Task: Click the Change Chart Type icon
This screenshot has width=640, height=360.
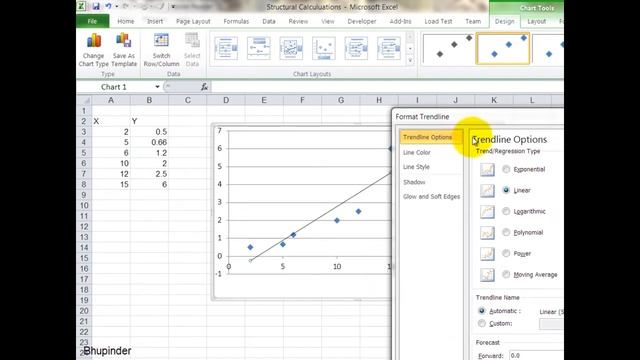Action: pos(93,50)
